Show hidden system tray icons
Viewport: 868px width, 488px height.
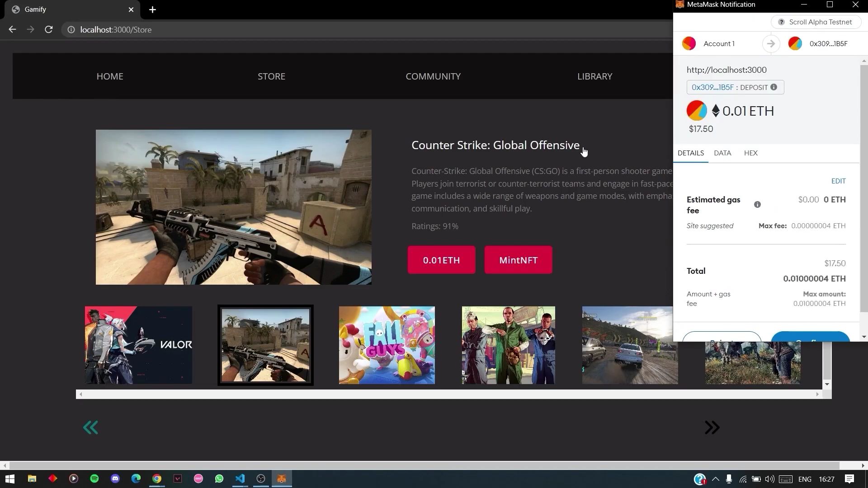[x=715, y=479]
